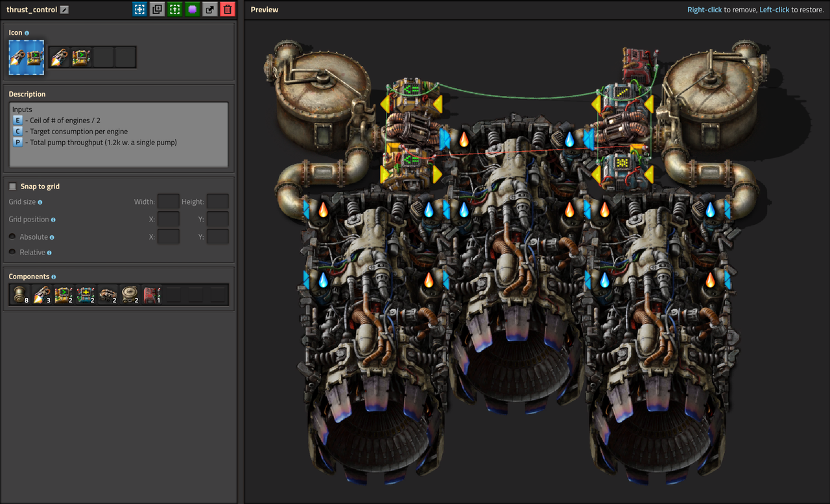830x504 pixels.
Task: Select the Relative radio button
Action: (12, 252)
